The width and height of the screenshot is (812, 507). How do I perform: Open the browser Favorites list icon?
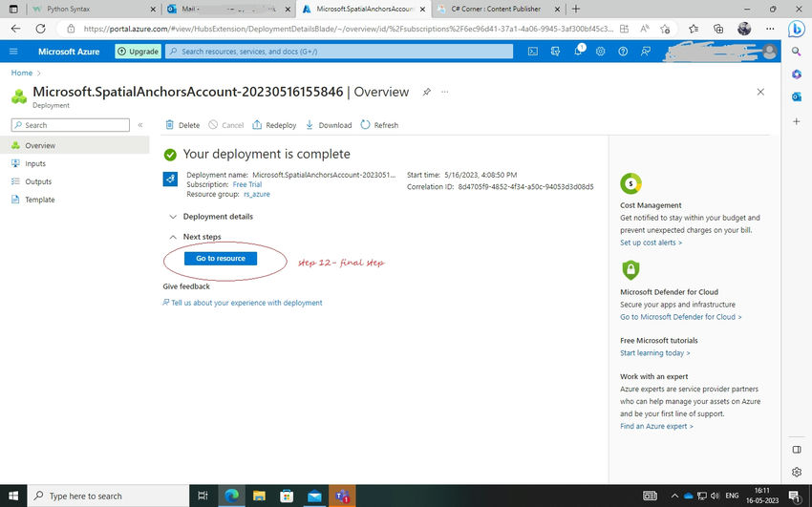pyautogui.click(x=694, y=29)
